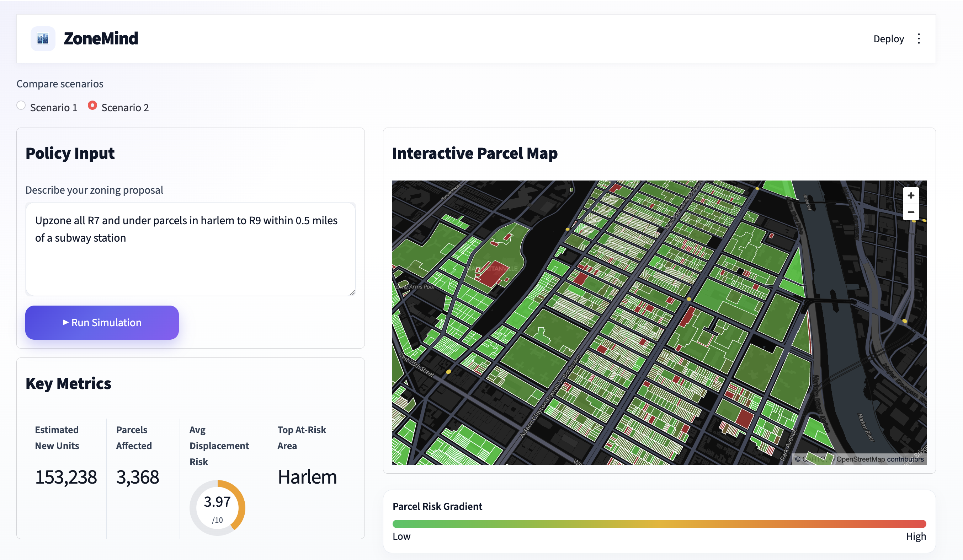Click the 3.97 displacement risk gauge

pos(217,508)
